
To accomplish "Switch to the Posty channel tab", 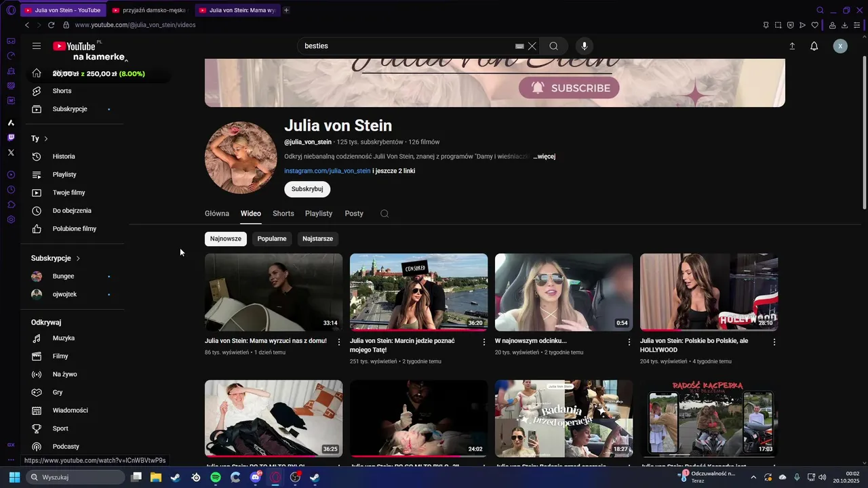I will point(354,213).
